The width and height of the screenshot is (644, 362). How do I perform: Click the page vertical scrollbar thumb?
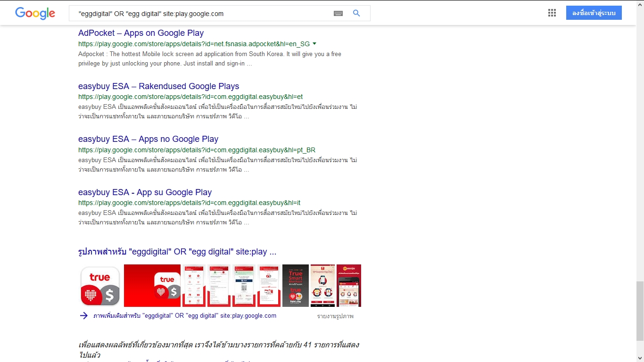(640, 311)
